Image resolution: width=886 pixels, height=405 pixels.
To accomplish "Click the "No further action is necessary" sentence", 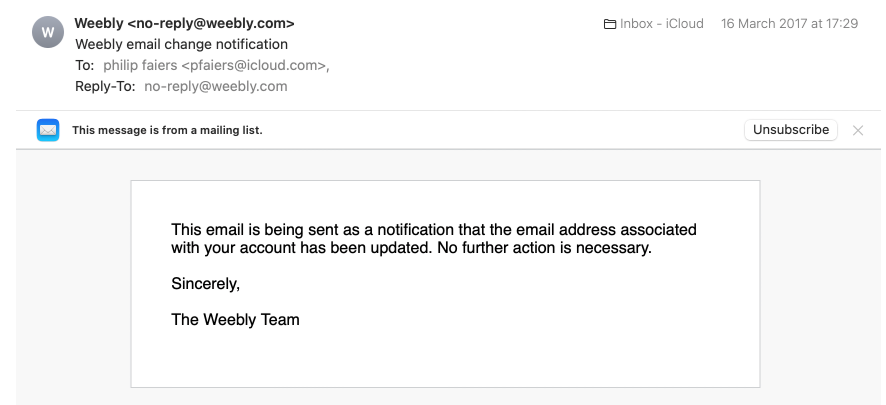I will [544, 247].
